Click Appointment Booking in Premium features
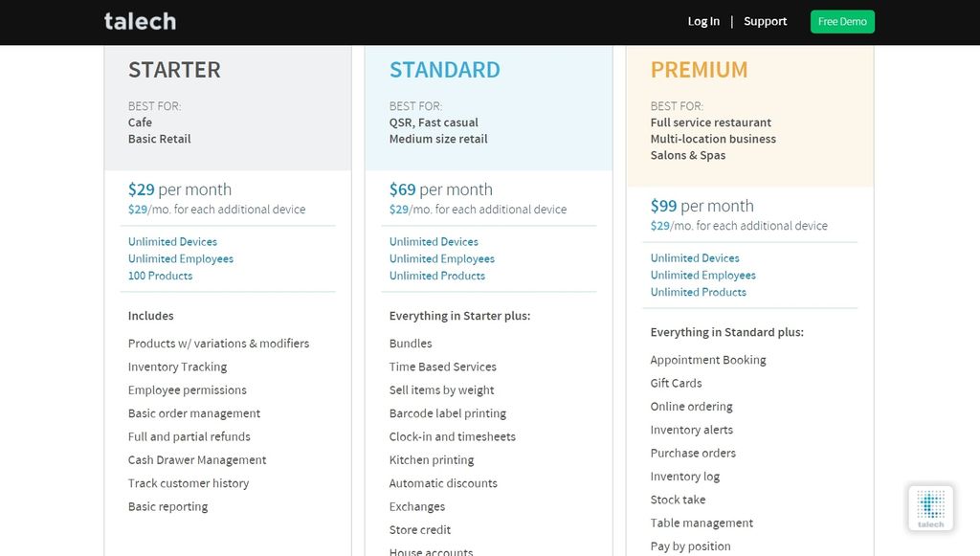The image size is (980, 556). 708,360
